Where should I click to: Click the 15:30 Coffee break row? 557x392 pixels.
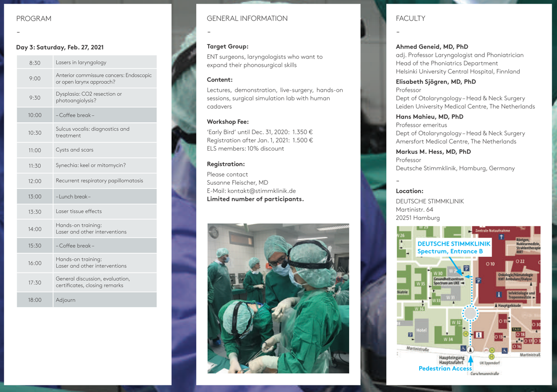(x=87, y=245)
